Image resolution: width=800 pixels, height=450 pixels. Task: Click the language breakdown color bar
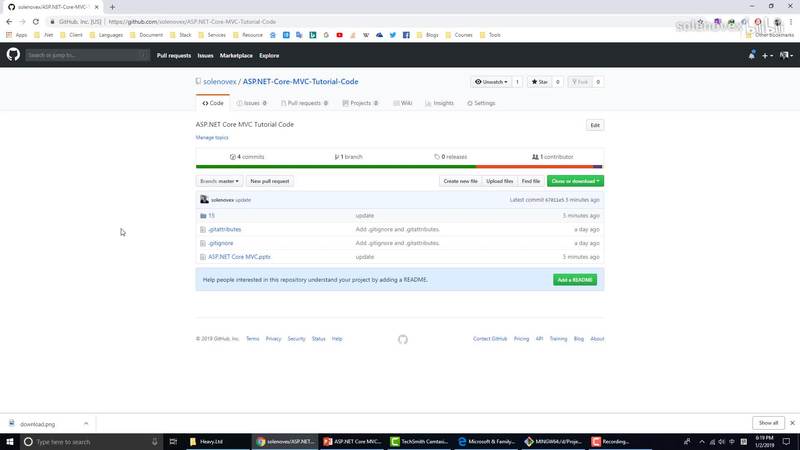click(399, 167)
